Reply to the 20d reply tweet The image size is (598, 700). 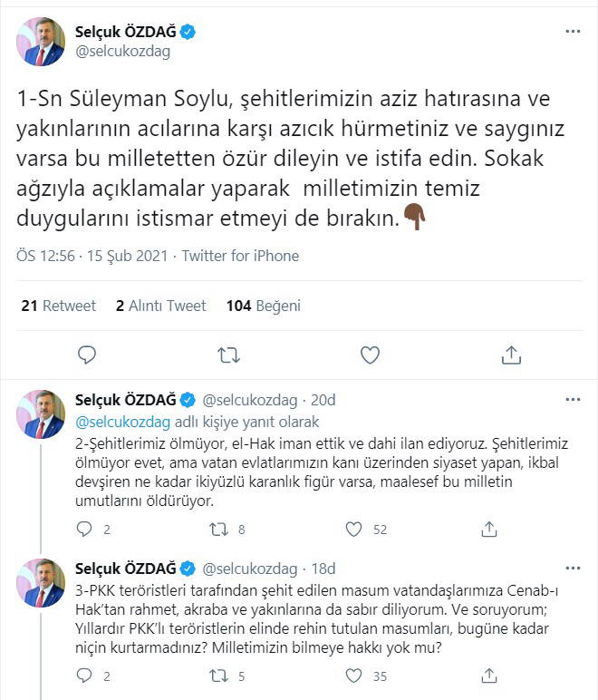(85, 529)
